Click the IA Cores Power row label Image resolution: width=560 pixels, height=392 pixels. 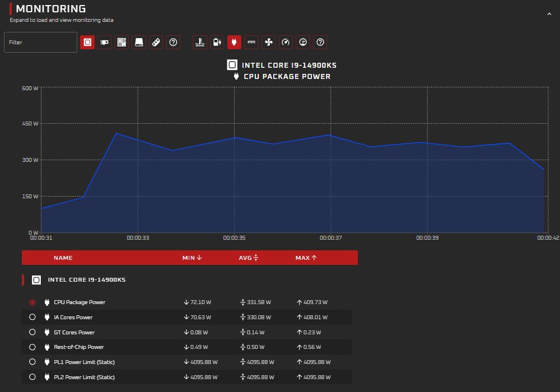pos(73,317)
